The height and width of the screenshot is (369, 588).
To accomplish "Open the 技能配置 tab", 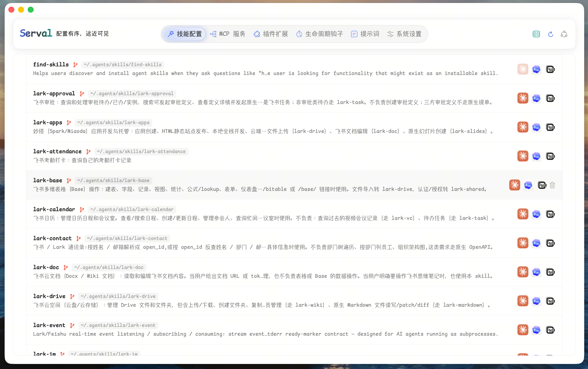I will (x=185, y=34).
